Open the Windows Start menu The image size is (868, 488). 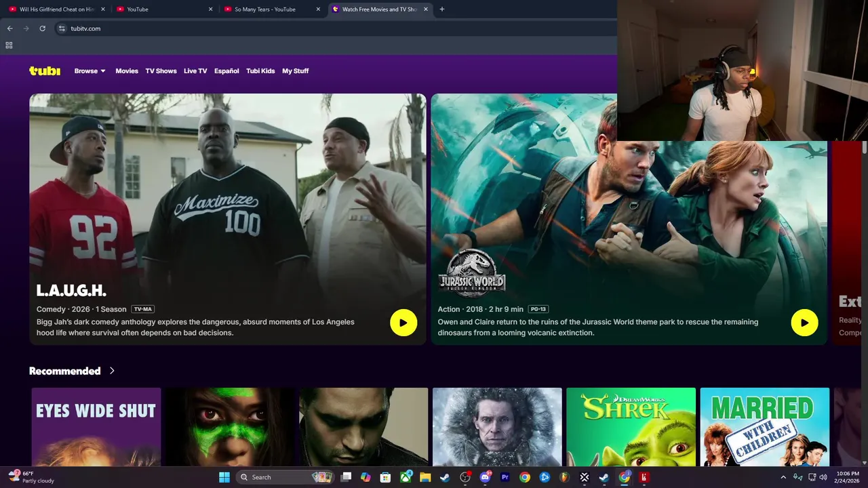(x=224, y=477)
